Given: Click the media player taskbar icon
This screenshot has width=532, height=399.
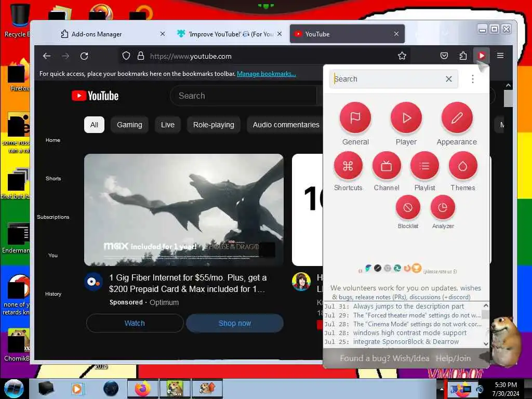Looking at the screenshot, I should 77,389.
